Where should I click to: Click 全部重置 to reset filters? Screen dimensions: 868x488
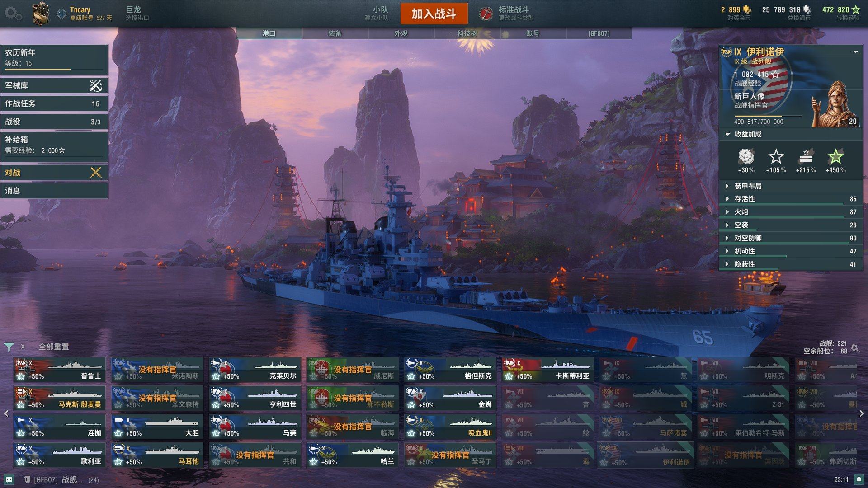click(x=54, y=347)
